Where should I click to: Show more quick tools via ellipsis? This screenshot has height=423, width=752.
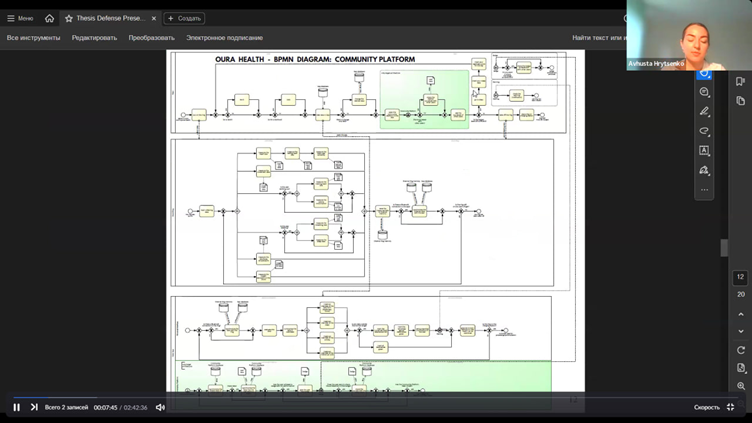click(x=704, y=190)
